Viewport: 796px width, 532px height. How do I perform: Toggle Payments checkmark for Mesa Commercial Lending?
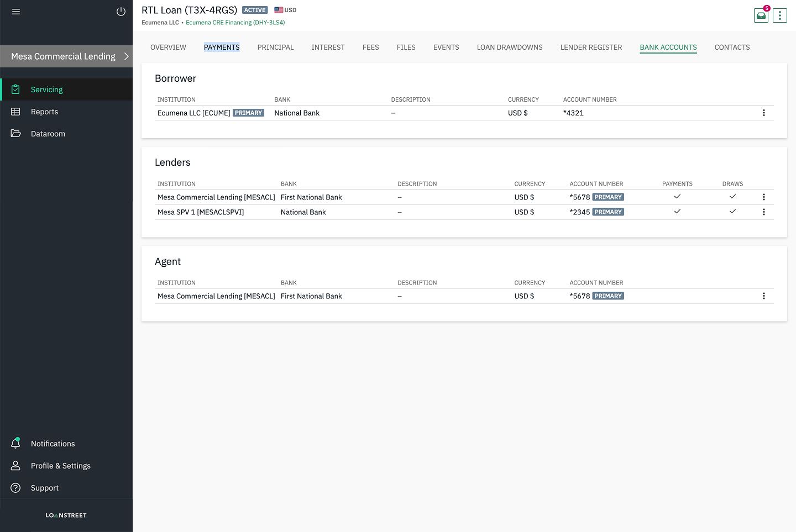click(x=677, y=197)
